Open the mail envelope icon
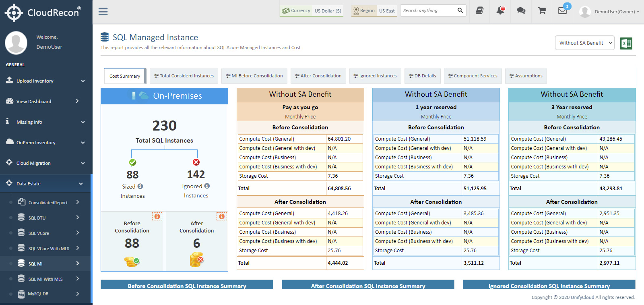The image size is (644, 305). pyautogui.click(x=563, y=10)
